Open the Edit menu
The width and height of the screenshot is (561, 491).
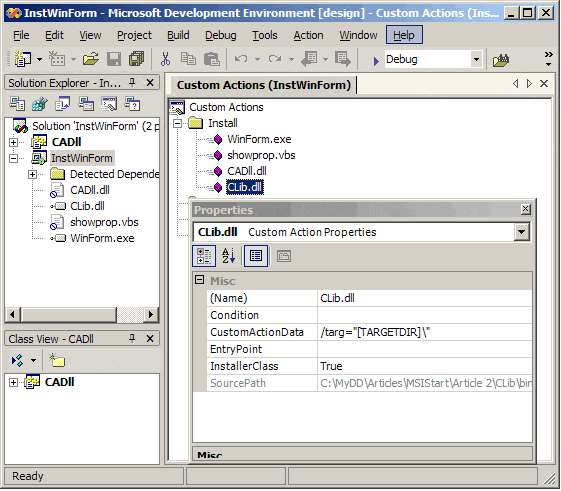[54, 35]
